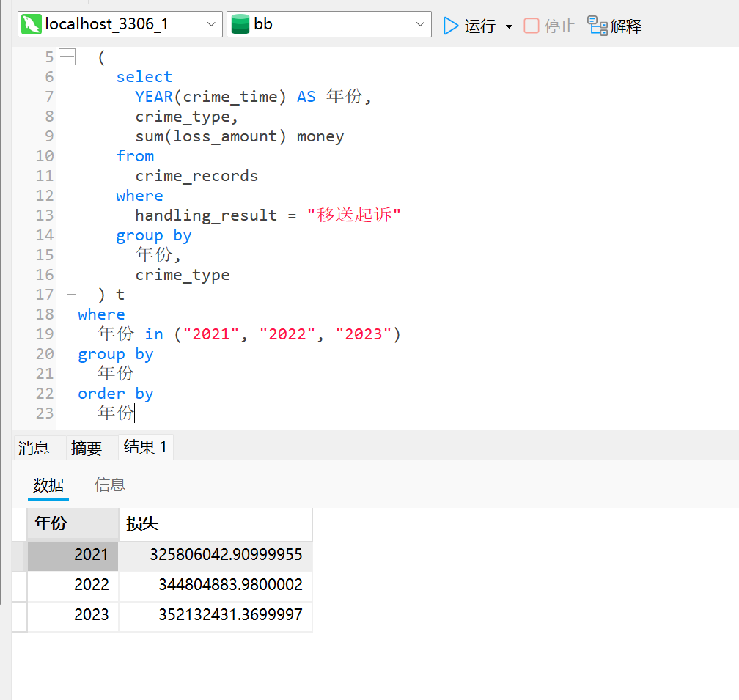Select the 数据 sub-tab

tap(48, 485)
